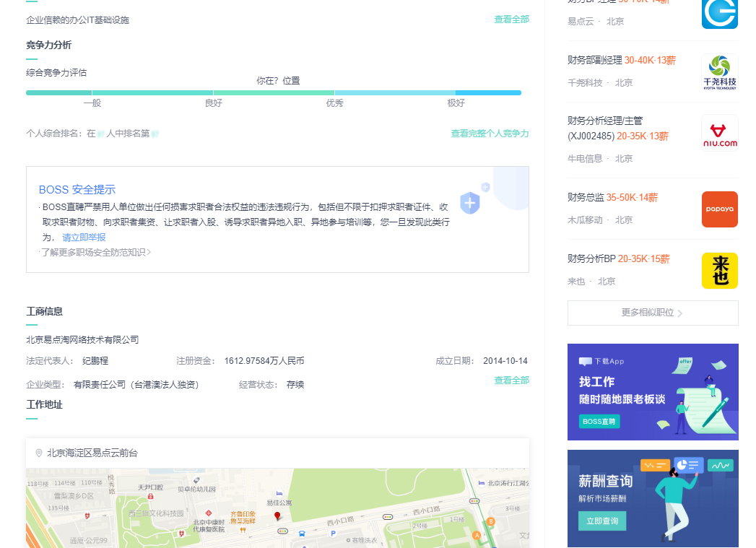756x548 pixels.
Task: Click the BOSS直聘 badge in banner
Action: (599, 422)
